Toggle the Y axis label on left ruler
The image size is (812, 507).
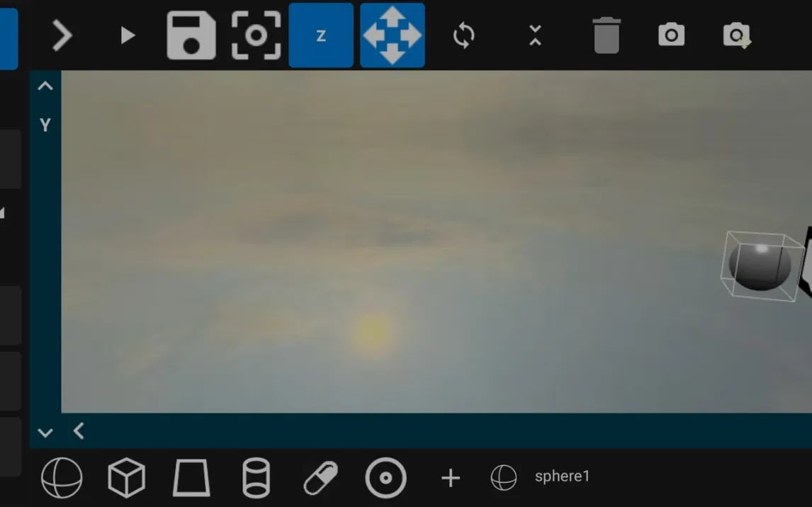[45, 125]
